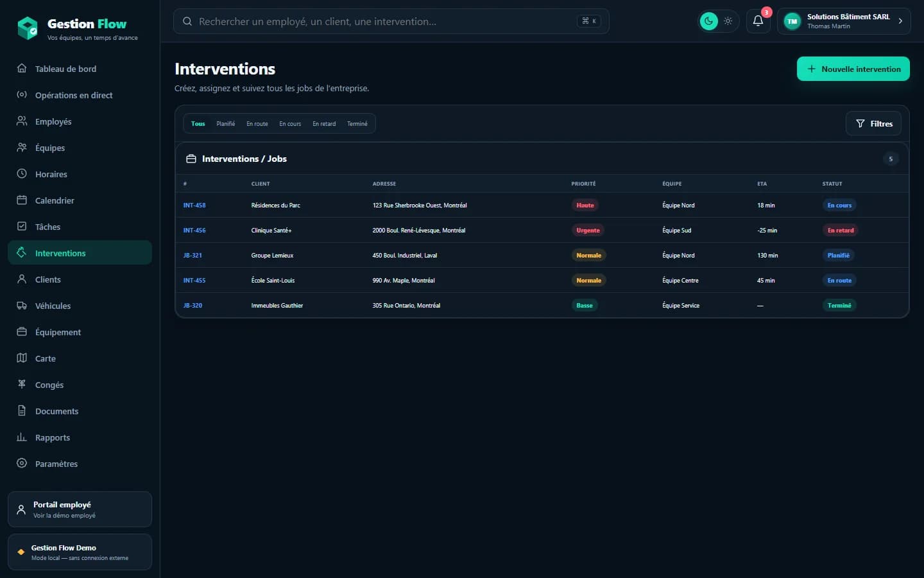Switch to light mode sun toggle

(728, 21)
